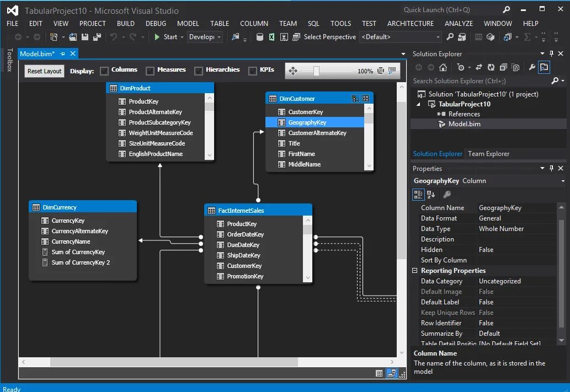This screenshot has width=570, height=392.
Task: Click the Categorized view icon in Properties
Action: coord(418,195)
